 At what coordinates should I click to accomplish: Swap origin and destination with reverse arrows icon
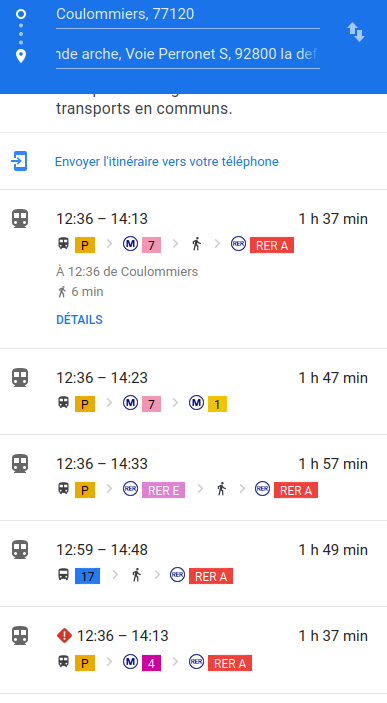[356, 32]
